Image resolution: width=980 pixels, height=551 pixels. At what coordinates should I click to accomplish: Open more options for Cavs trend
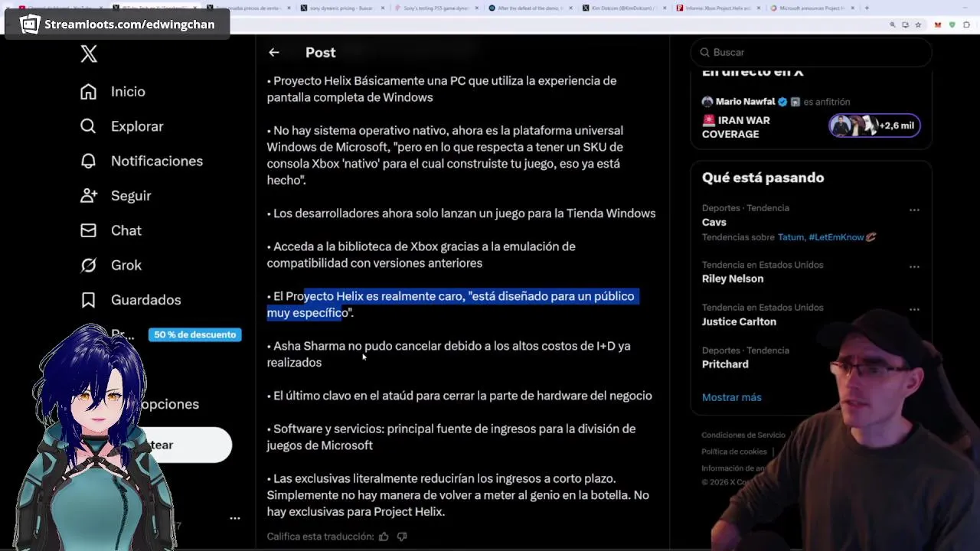[x=914, y=210]
